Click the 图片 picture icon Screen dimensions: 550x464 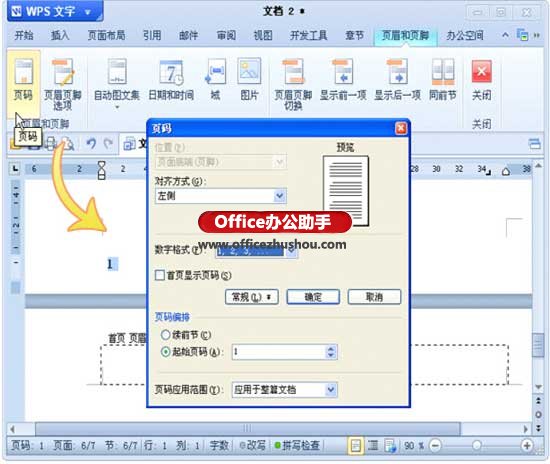point(249,72)
